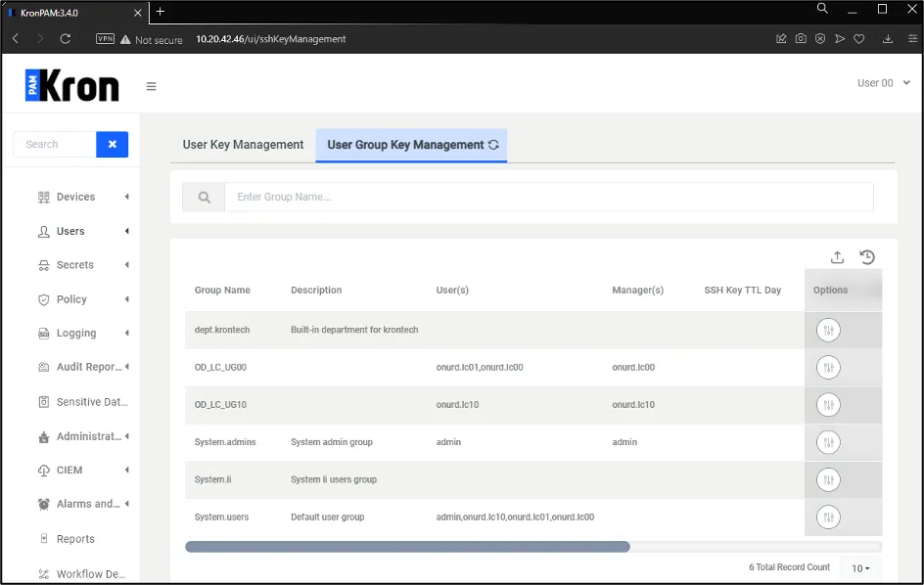Image resolution: width=924 pixels, height=585 pixels.
Task: Click the OD_LC_UG00 group name cell
Action: point(220,367)
